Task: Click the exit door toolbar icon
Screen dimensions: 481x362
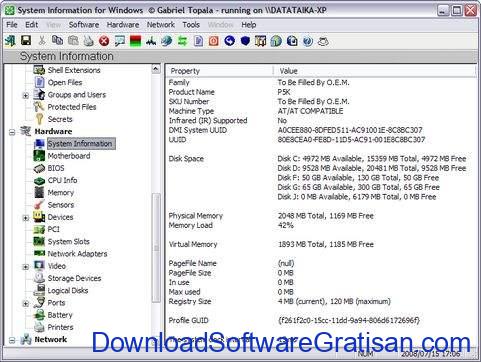Action: click(x=10, y=41)
